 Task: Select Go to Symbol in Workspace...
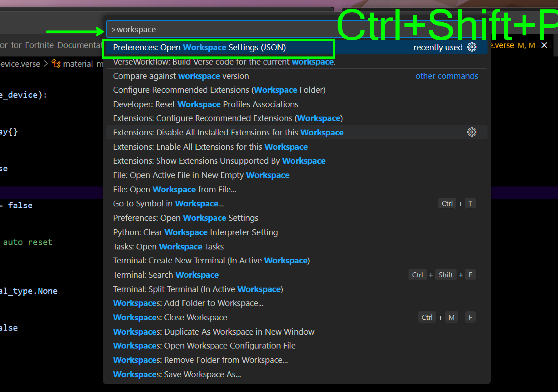click(168, 204)
